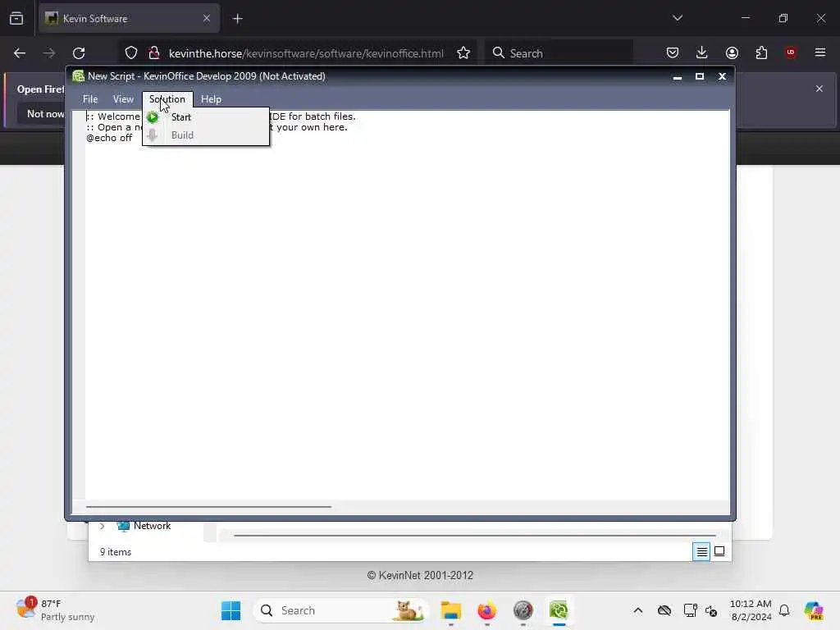Open the Firefox downloads panel

[x=702, y=52]
